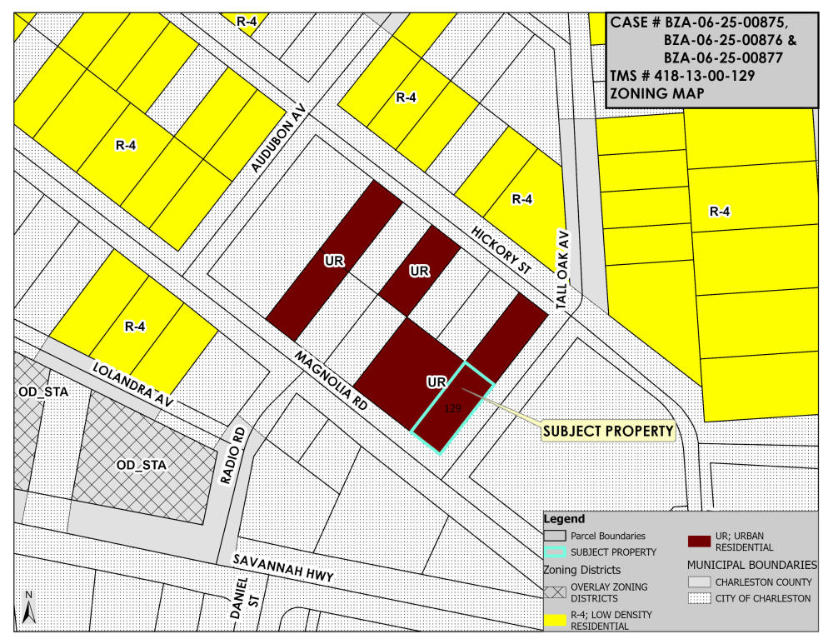Click the CASE # BZA-06-25-00875 title line
The height and width of the screenshot is (644, 833).
coord(699,22)
